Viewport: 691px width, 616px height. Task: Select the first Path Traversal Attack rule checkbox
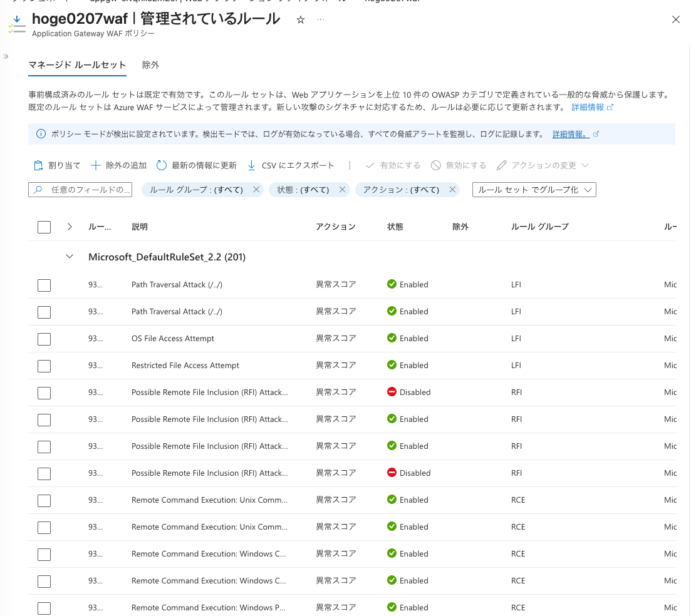pyautogui.click(x=44, y=285)
